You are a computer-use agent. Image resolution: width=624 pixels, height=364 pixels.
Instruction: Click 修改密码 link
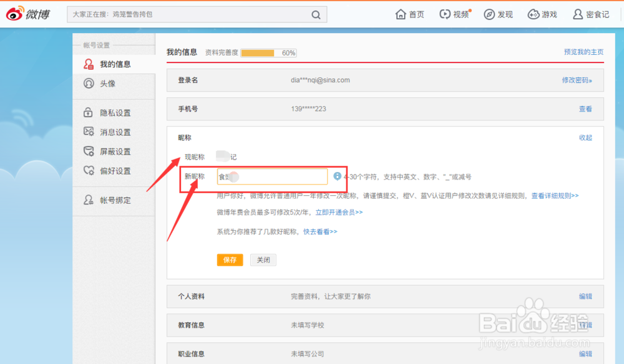[x=577, y=80]
